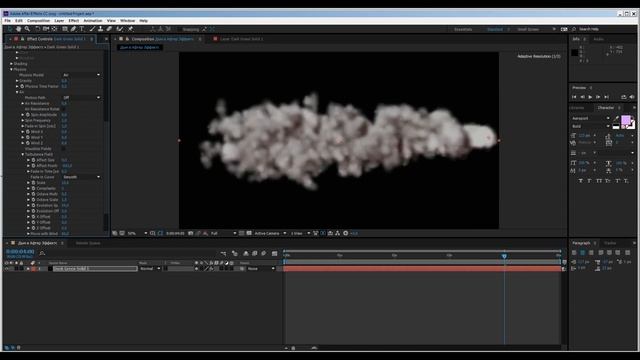
Task: Click the Character fill color swatch
Action: (626, 120)
